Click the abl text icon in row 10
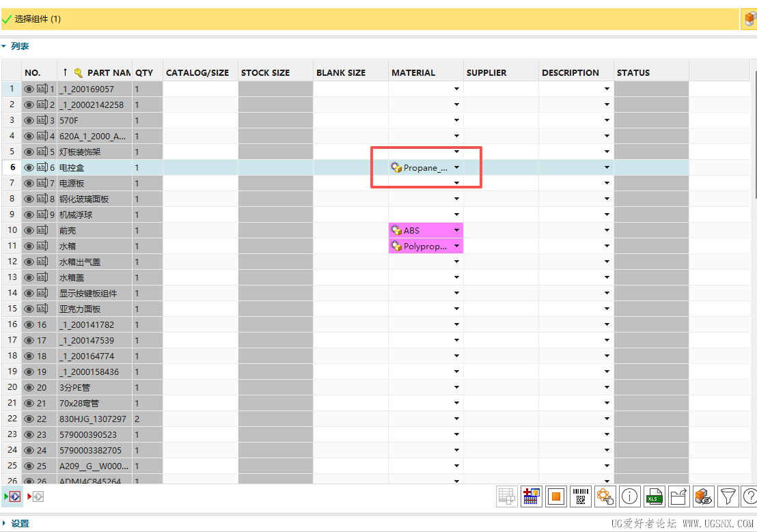757x532 pixels. coord(42,230)
